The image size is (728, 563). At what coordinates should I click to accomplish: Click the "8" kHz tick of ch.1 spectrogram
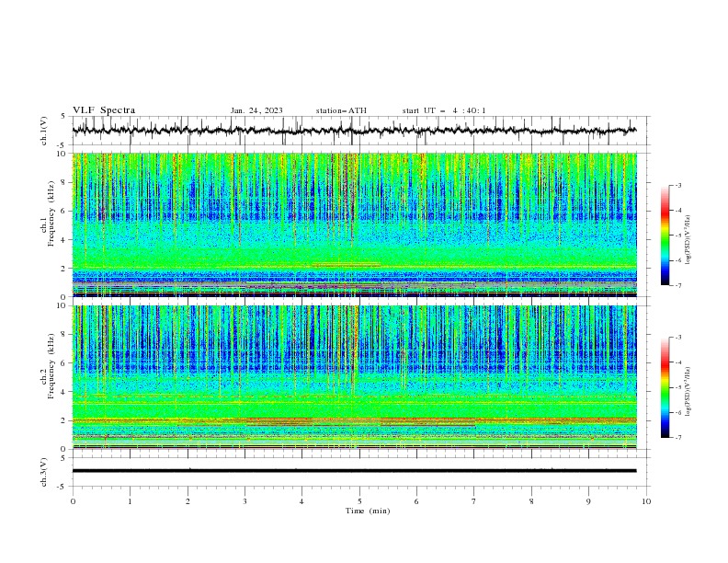pyautogui.click(x=64, y=182)
